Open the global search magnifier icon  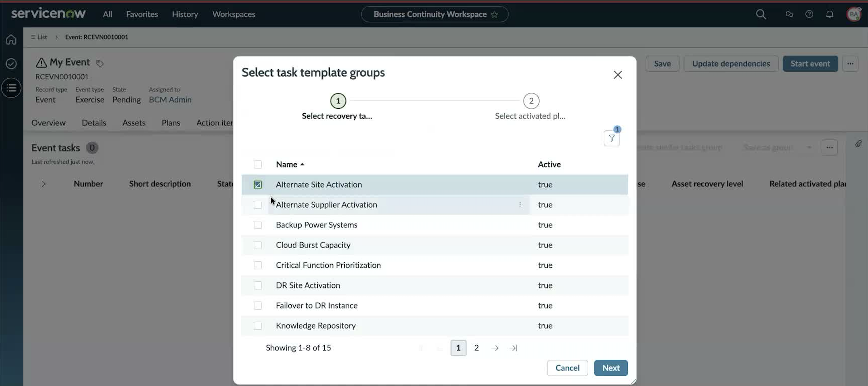[x=761, y=14]
